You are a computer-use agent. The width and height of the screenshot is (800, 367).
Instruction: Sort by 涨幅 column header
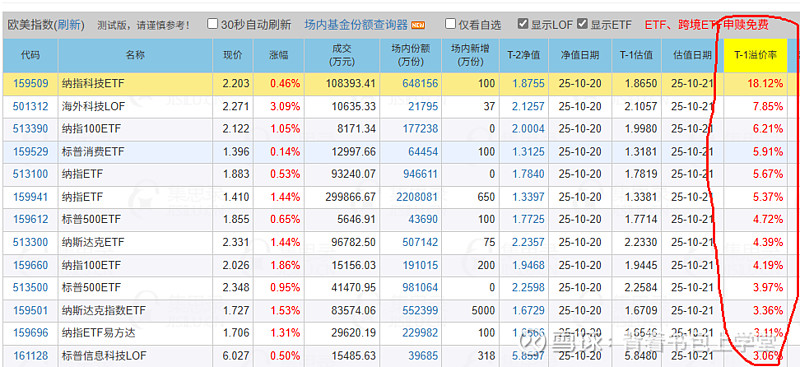[279, 55]
